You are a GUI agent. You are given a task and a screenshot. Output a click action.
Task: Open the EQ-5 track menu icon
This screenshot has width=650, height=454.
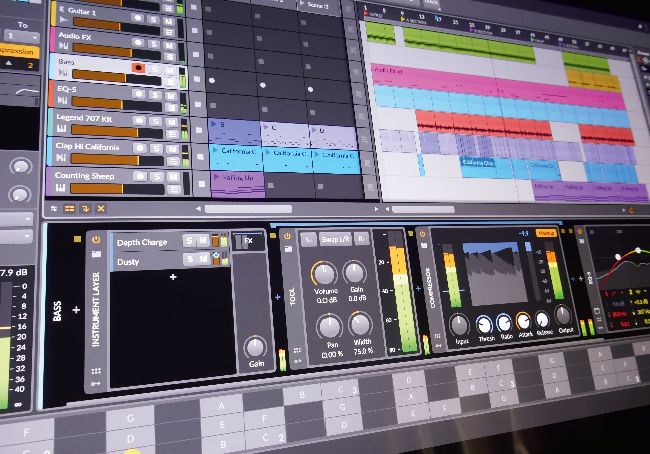171,109
